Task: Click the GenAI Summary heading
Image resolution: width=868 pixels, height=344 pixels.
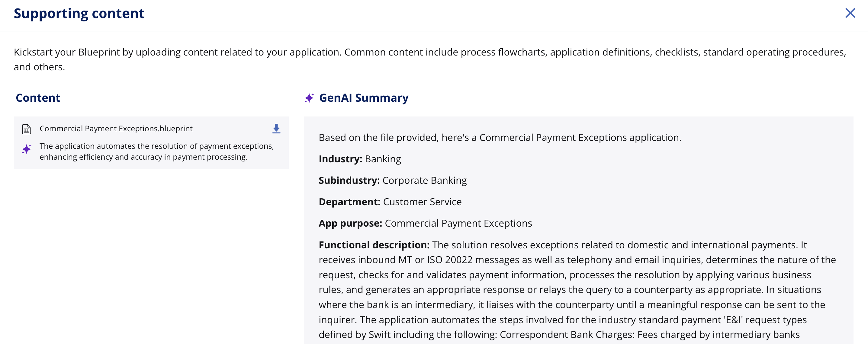Action: tap(363, 97)
